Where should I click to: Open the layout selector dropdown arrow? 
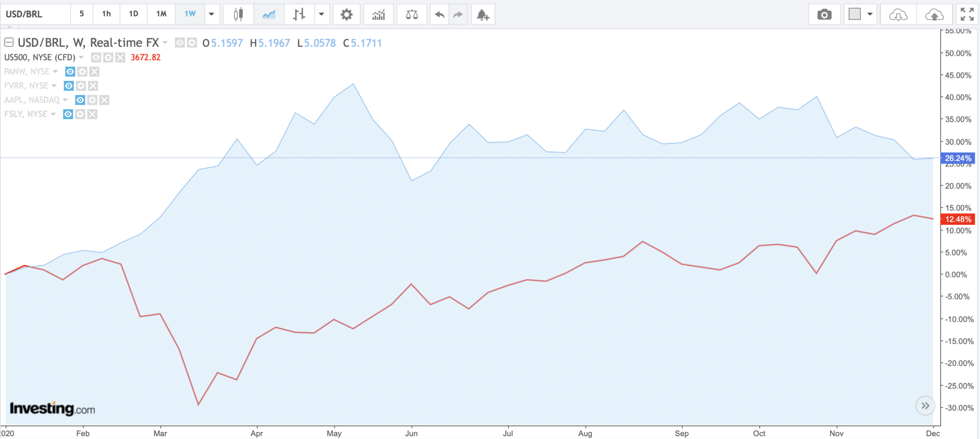870,14
